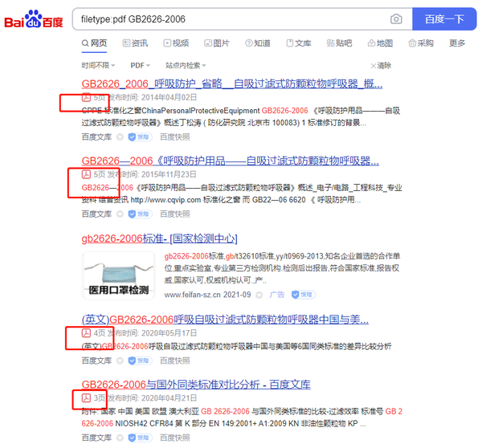Click 百度文库 source of 2020年05月17日 result

96,360
